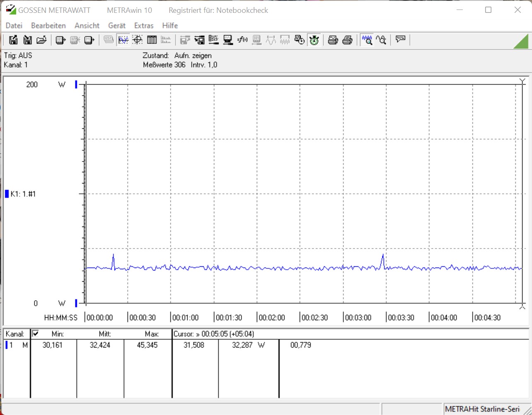Click the Mitt value 32,424
The height and width of the screenshot is (415, 532).
tap(100, 345)
